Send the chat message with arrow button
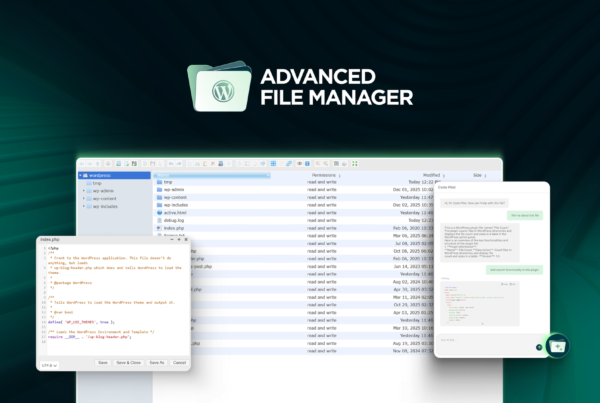Screen dimensions: 600x403 (x=539, y=346)
